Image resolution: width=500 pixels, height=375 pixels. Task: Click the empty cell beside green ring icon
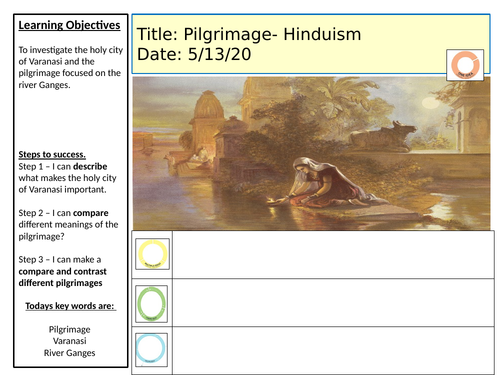point(333,303)
